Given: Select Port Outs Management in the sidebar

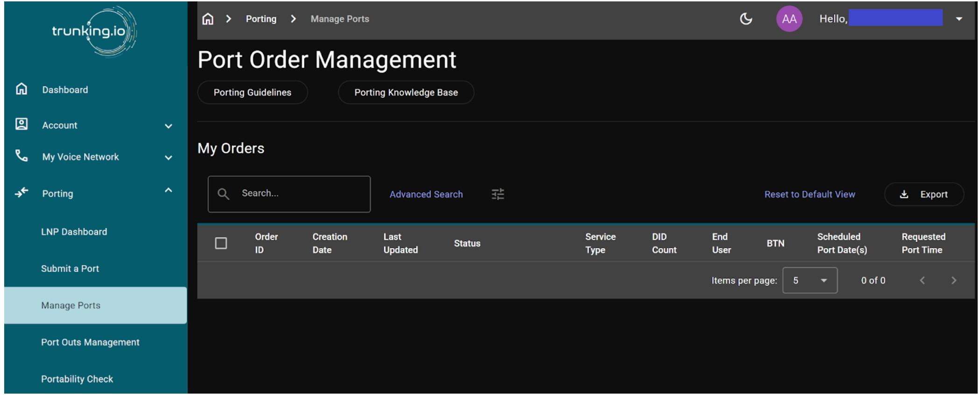Looking at the screenshot, I should pos(90,342).
